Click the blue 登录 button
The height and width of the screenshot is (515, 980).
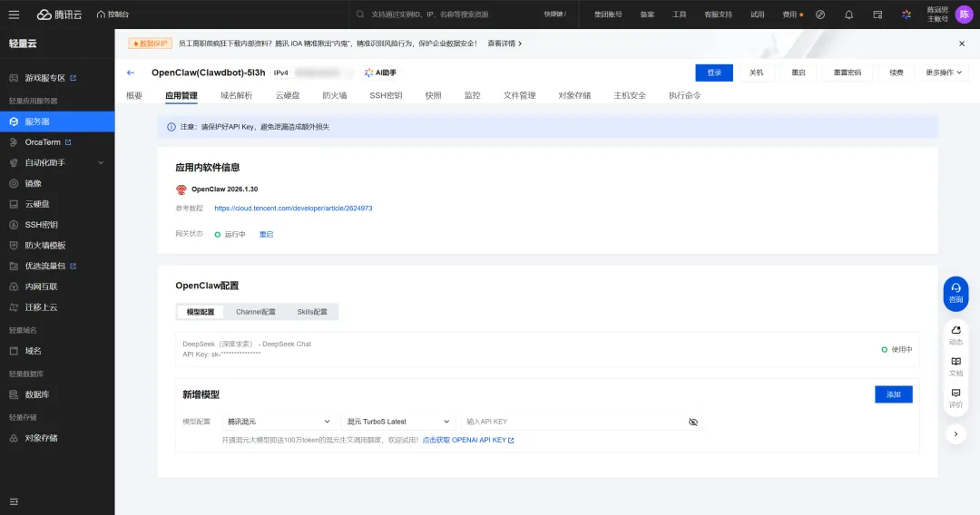(714, 73)
